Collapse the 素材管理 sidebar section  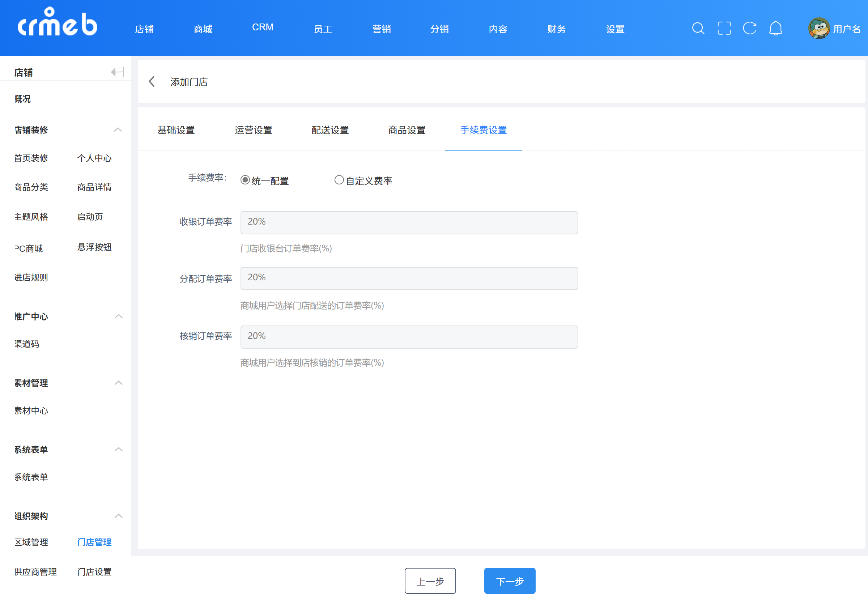pos(118,383)
